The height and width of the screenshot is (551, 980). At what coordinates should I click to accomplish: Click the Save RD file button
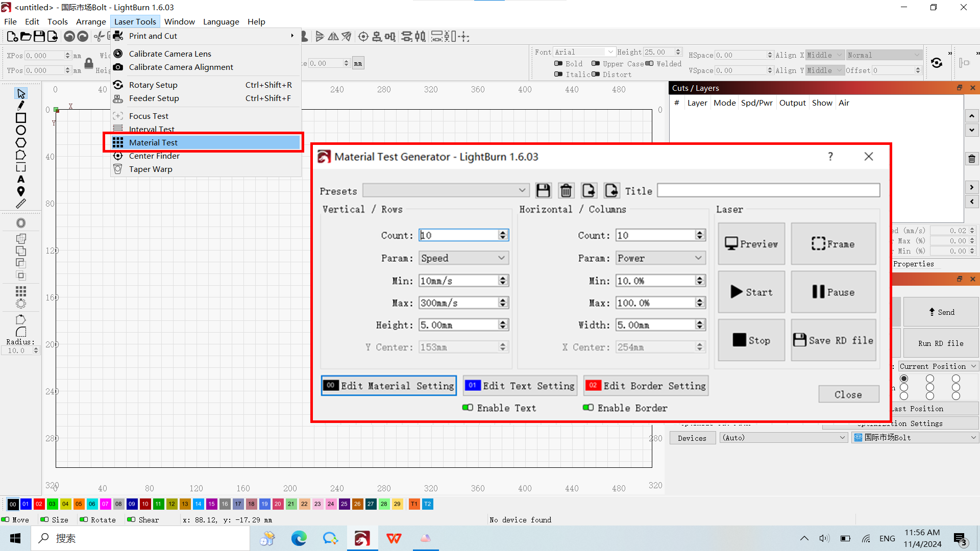[x=834, y=340]
